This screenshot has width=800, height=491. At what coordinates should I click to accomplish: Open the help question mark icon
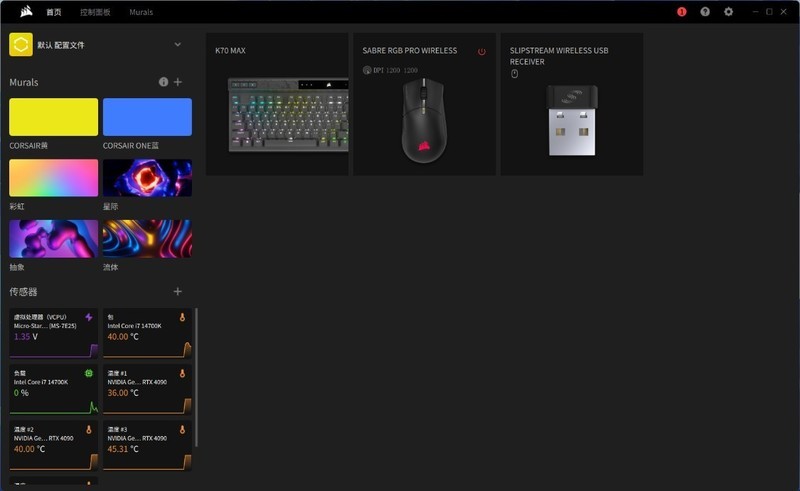point(705,12)
